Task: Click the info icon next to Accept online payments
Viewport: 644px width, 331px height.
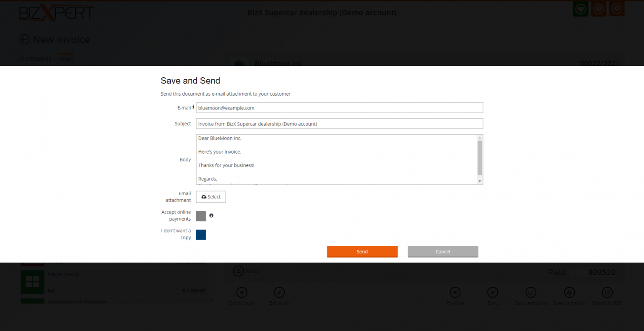Action: click(x=211, y=215)
